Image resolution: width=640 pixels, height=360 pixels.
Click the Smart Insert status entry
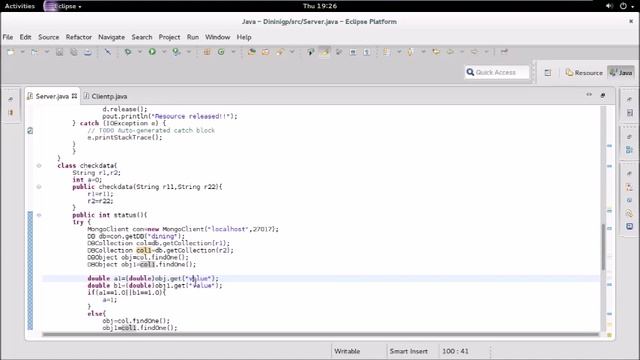tap(409, 351)
